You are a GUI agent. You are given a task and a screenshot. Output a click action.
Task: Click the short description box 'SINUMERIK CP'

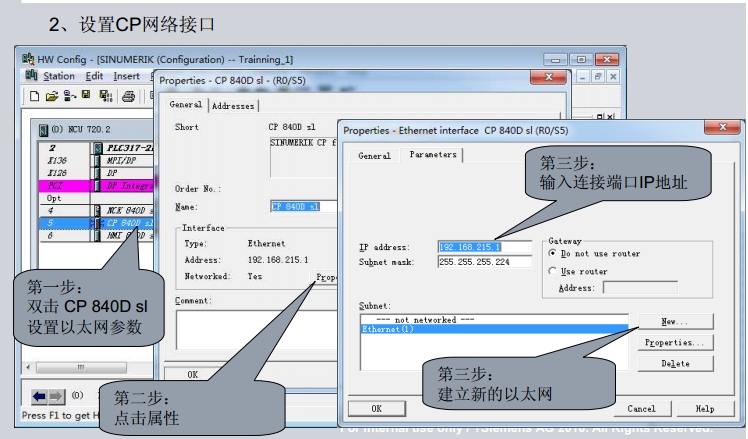(304, 157)
